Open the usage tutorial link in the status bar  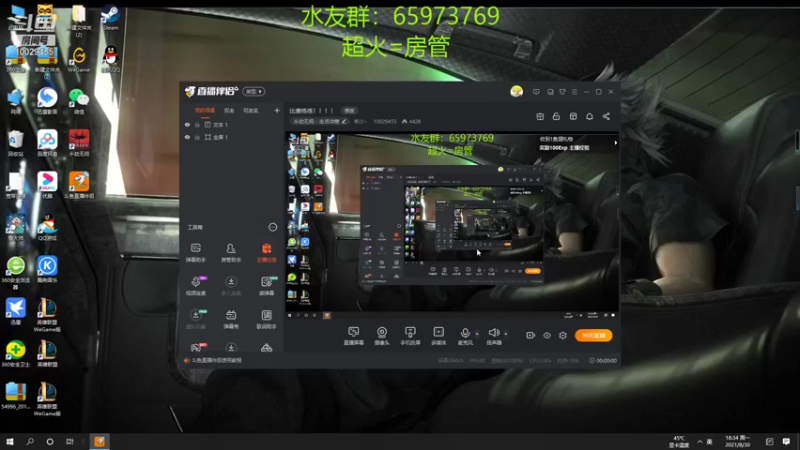point(216,360)
